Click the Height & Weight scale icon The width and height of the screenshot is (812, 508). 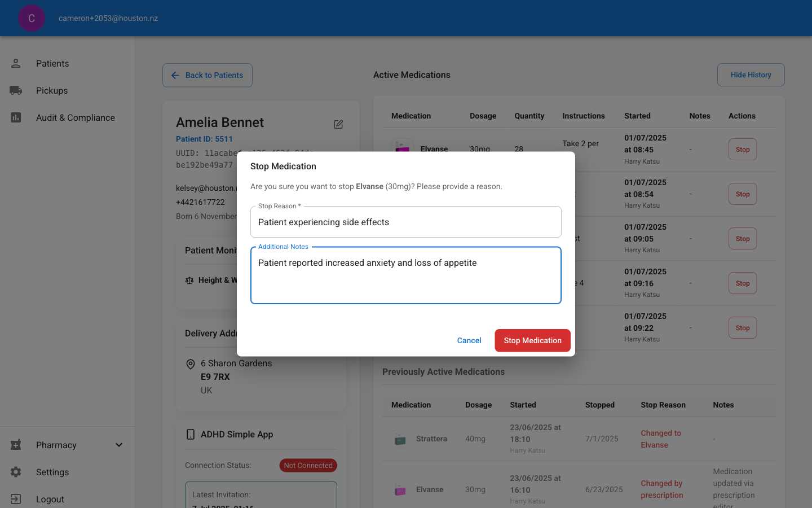tap(189, 281)
